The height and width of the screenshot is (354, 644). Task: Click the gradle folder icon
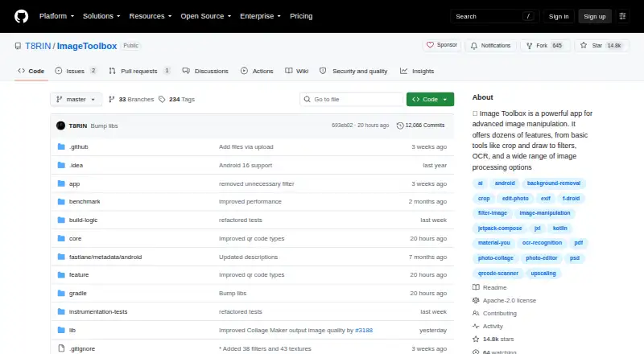[x=61, y=293]
